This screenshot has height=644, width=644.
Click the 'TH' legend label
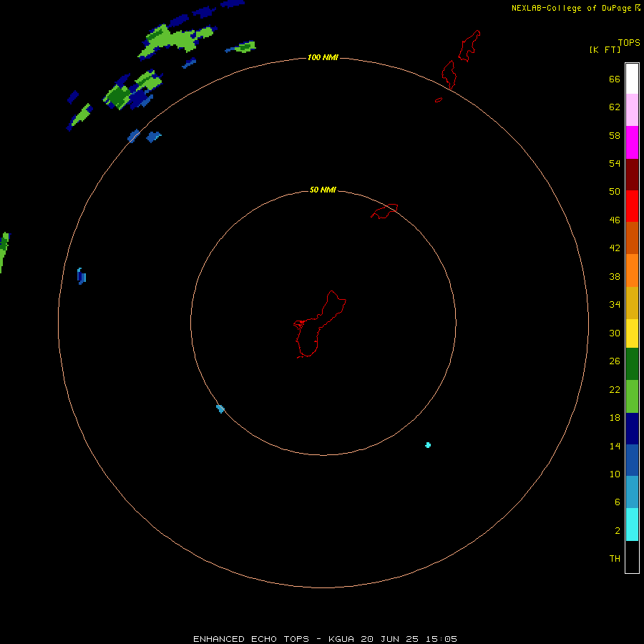point(615,559)
